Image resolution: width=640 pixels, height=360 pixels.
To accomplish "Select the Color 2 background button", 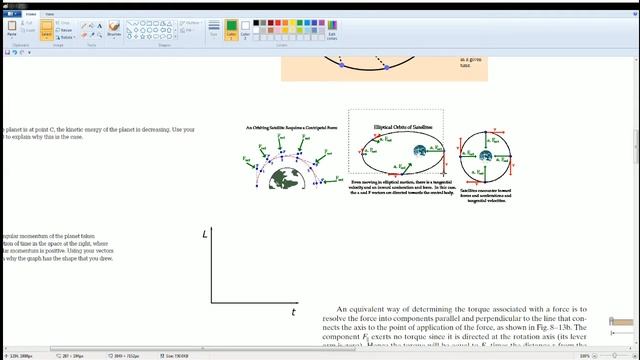I will point(245,30).
